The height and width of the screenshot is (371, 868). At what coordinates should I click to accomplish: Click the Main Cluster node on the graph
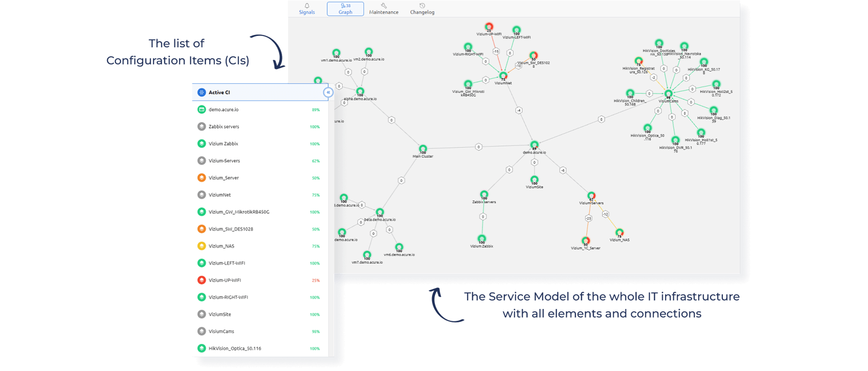point(423,149)
